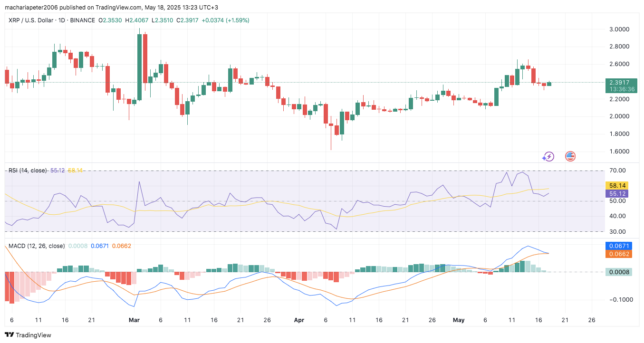The width and height of the screenshot is (644, 343).
Task: Click the 3.0000 price scale label
Action: pos(619,29)
